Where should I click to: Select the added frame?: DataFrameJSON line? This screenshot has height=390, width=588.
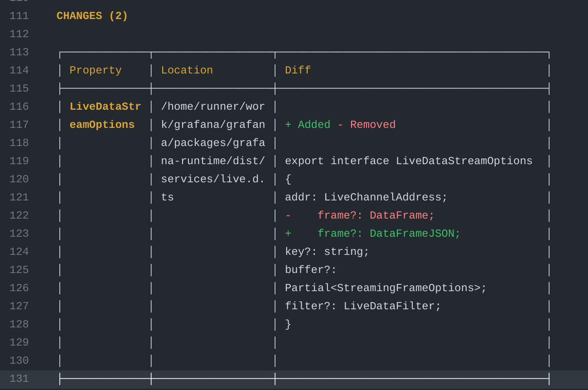click(371, 233)
